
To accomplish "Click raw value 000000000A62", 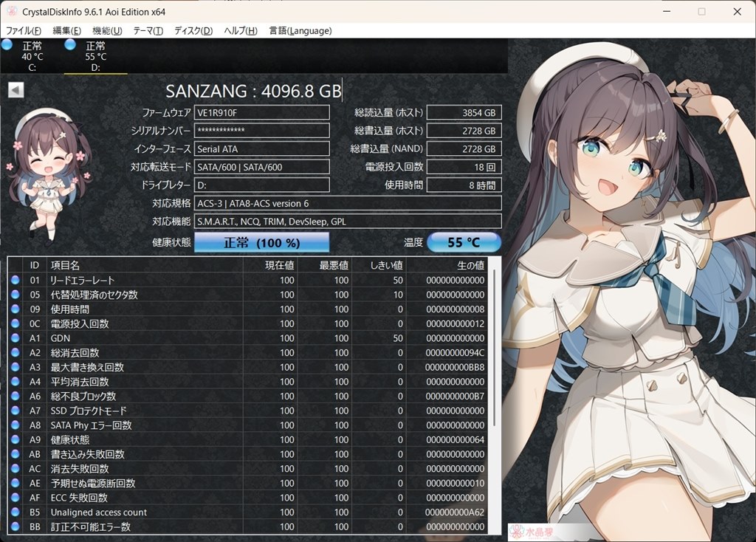I will pyautogui.click(x=455, y=512).
